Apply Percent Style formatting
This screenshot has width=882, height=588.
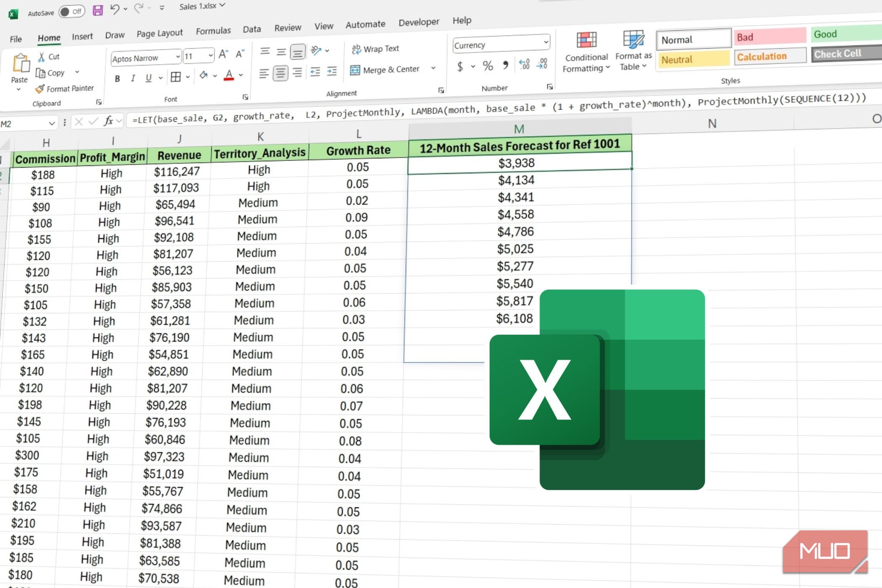click(487, 66)
